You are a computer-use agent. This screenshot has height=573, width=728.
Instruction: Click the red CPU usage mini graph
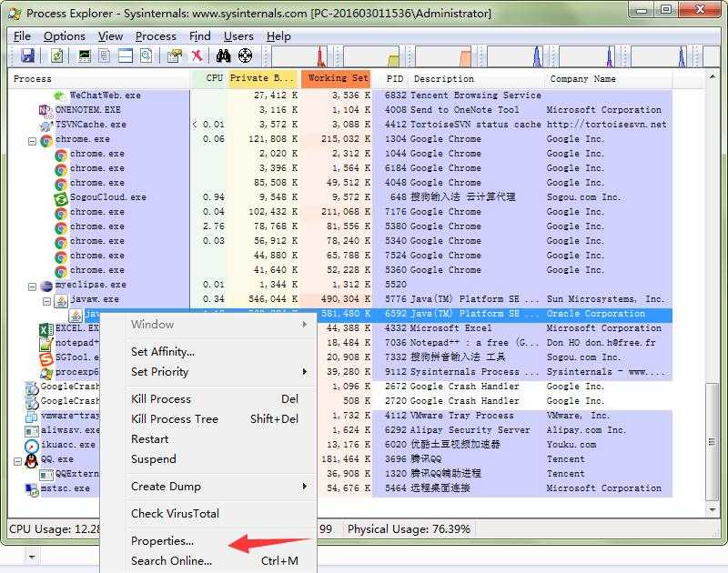(300, 56)
